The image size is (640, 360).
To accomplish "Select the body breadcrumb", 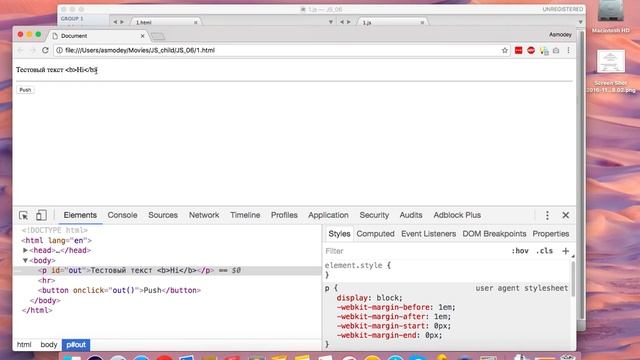I will [x=49, y=345].
